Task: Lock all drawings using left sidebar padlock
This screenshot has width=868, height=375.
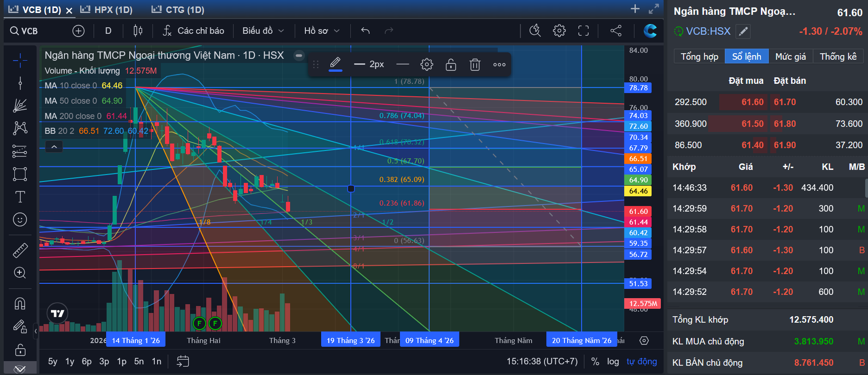Action: click(20, 350)
